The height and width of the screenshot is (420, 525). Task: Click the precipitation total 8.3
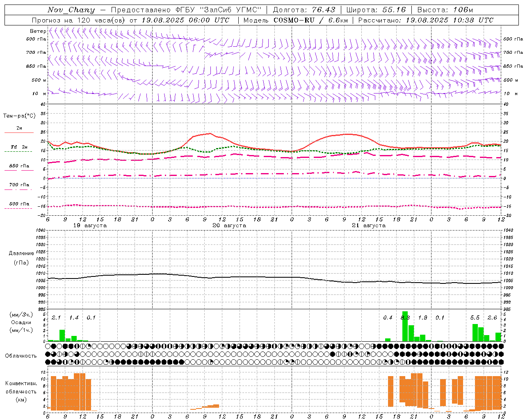(x=405, y=318)
